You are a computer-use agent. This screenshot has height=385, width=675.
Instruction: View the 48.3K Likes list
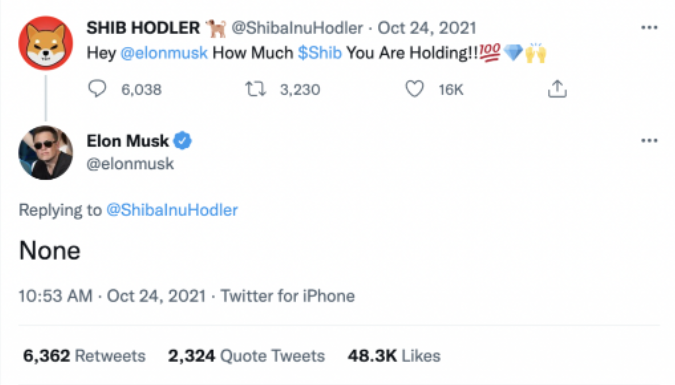point(394,356)
